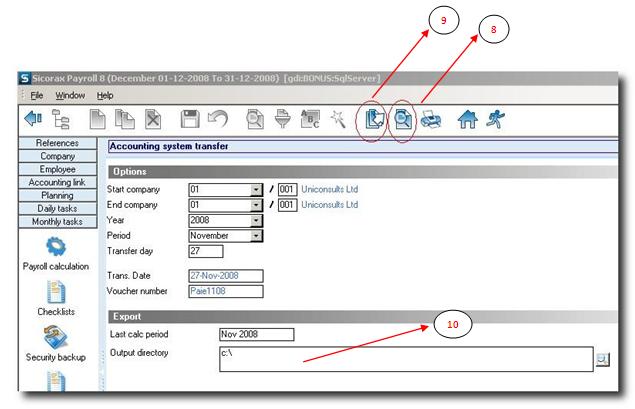Click the Transfer day input field
635x409 pixels.
[x=205, y=251]
